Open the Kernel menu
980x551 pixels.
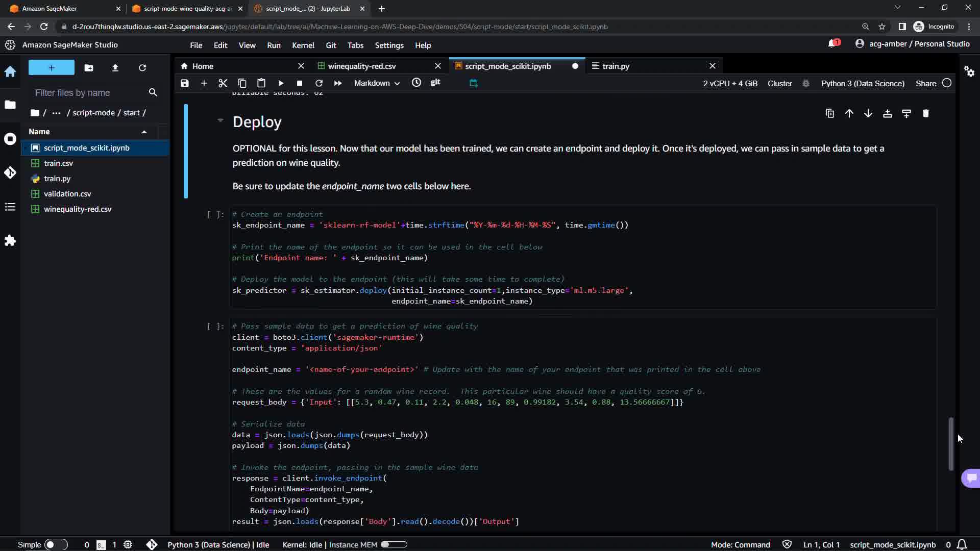(303, 45)
